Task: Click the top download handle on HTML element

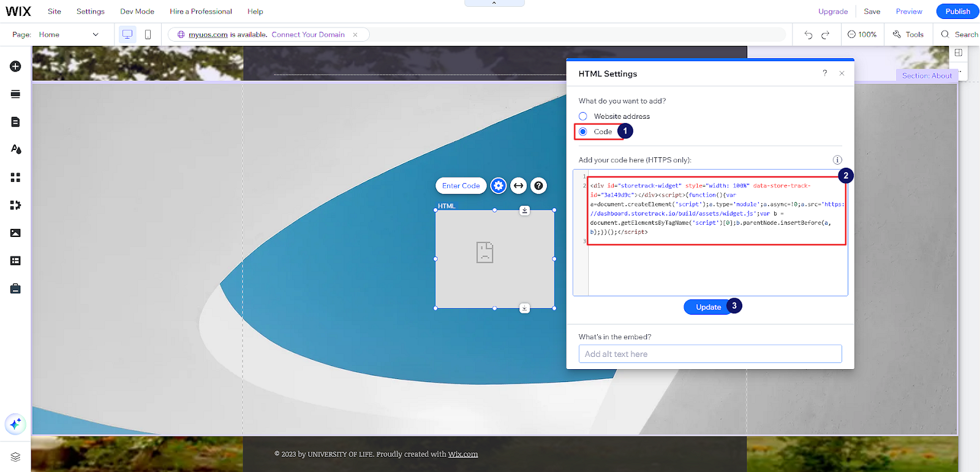Action: [525, 211]
